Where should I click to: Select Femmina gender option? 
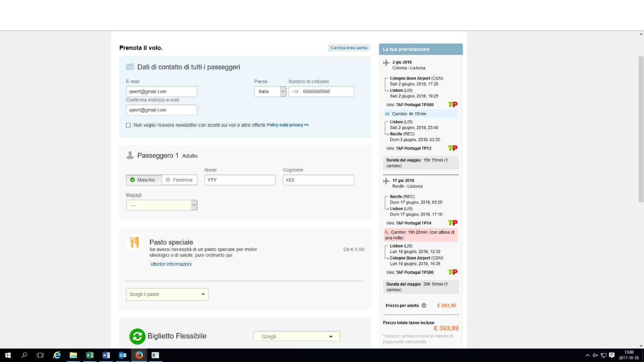click(x=180, y=180)
